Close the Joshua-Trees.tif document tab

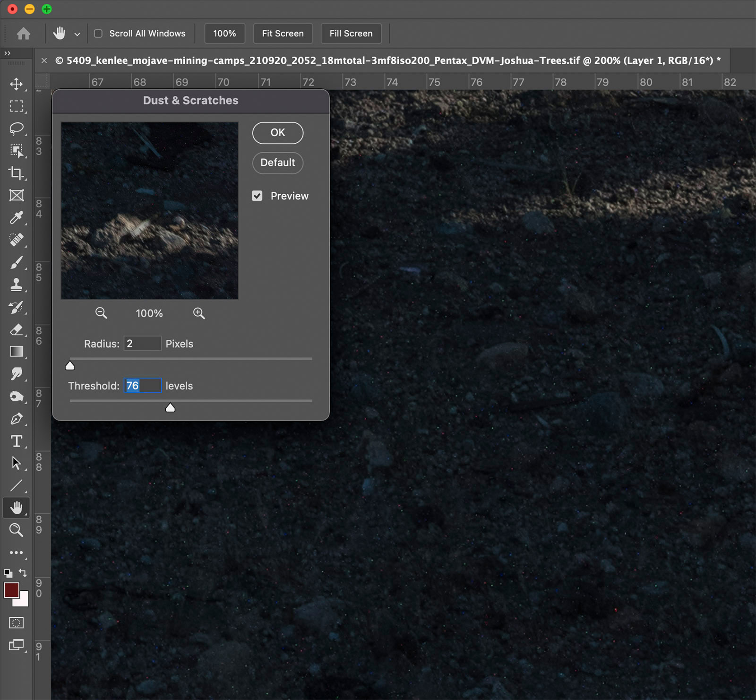coord(44,60)
